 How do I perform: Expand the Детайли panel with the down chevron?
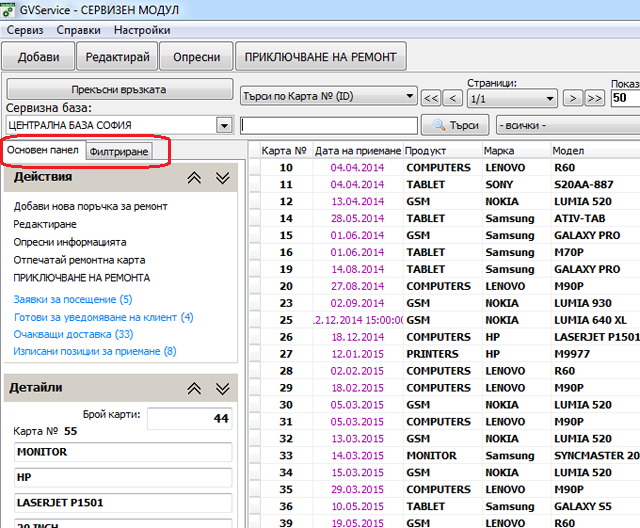222,388
